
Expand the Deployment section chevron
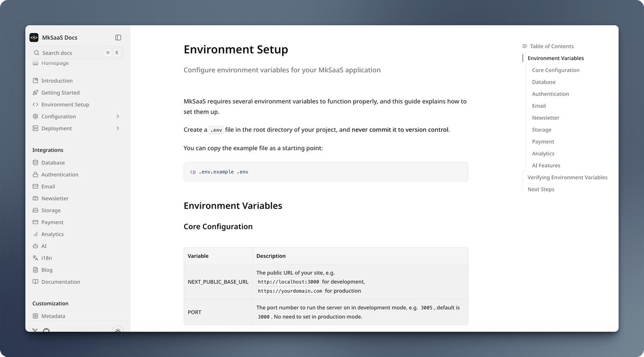point(118,129)
